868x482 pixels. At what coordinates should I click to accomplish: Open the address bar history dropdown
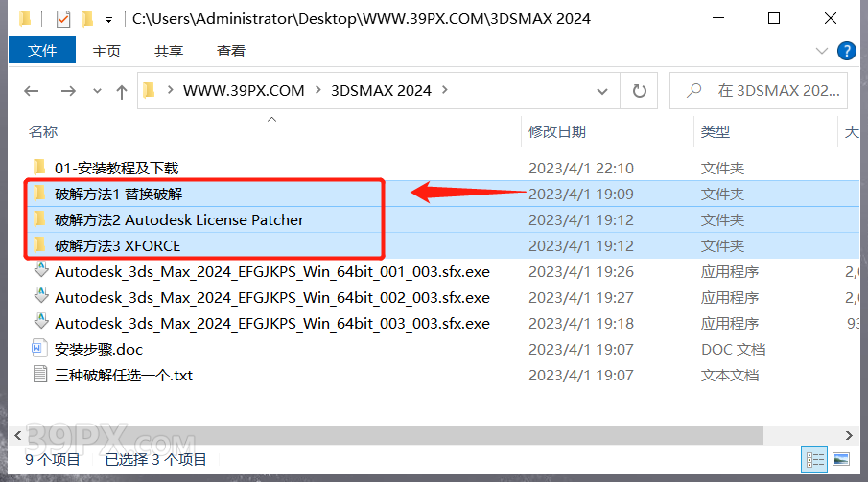pos(602,91)
